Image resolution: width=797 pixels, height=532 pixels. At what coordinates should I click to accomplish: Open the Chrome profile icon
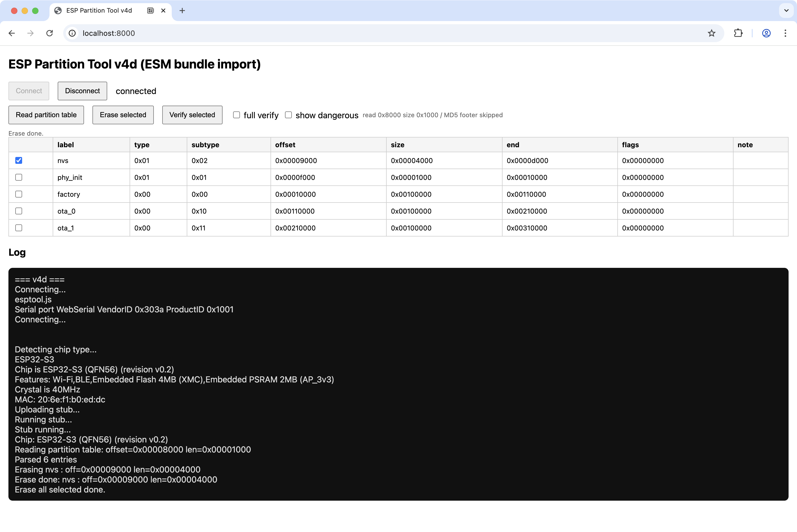click(x=766, y=33)
